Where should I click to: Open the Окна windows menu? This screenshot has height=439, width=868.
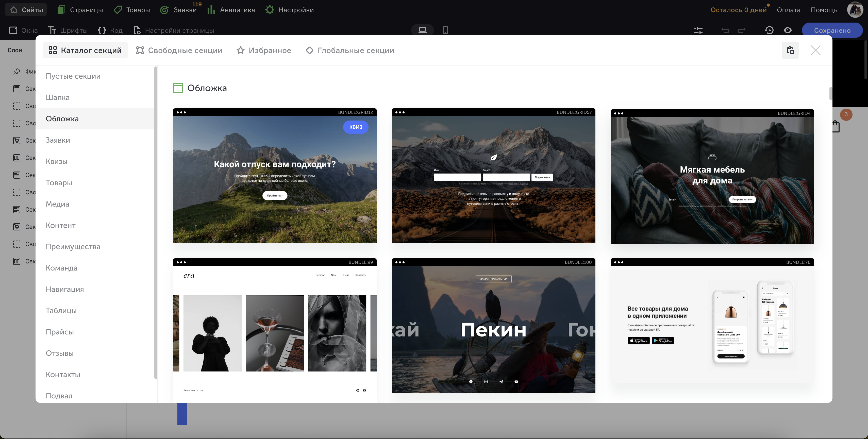pyautogui.click(x=23, y=30)
